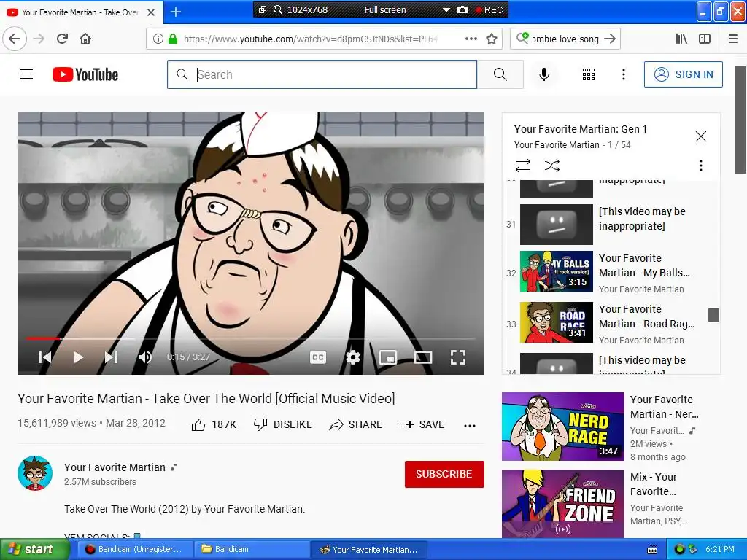This screenshot has height=560, width=747.
Task: Focus the YouTube search field
Action: tap(322, 74)
